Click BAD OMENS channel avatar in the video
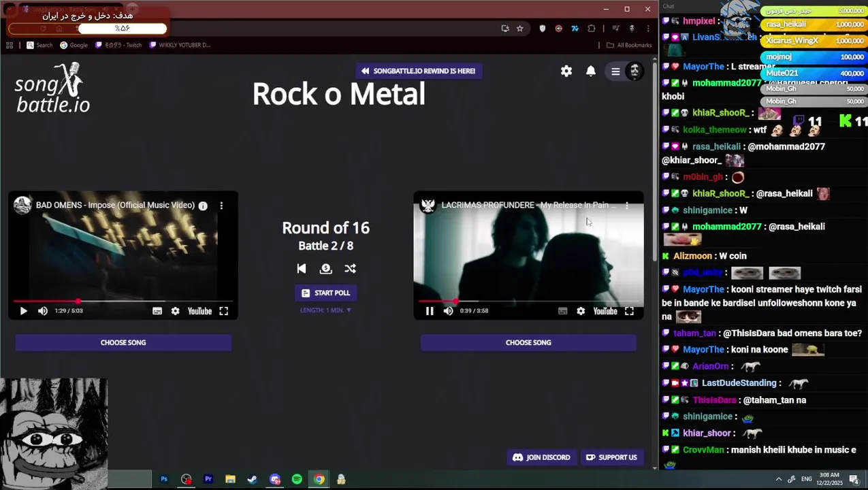Viewport: 868px width, 490px height. pyautogui.click(x=22, y=205)
